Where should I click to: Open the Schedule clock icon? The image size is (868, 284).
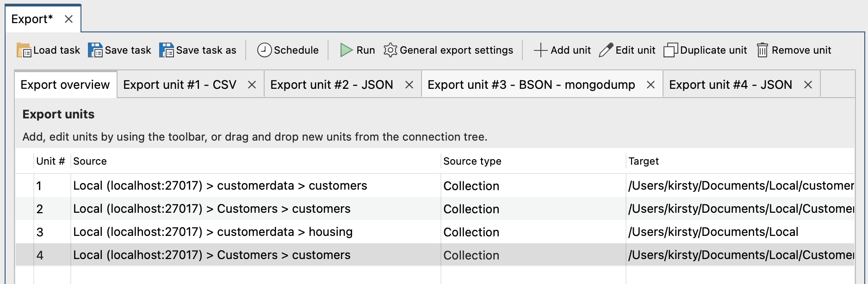point(264,50)
